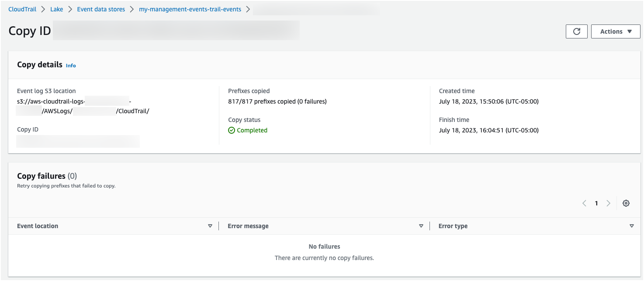Viewport: 644px width, 281px height.
Task: Open the Lake breadcrumb link
Action: [x=57, y=9]
